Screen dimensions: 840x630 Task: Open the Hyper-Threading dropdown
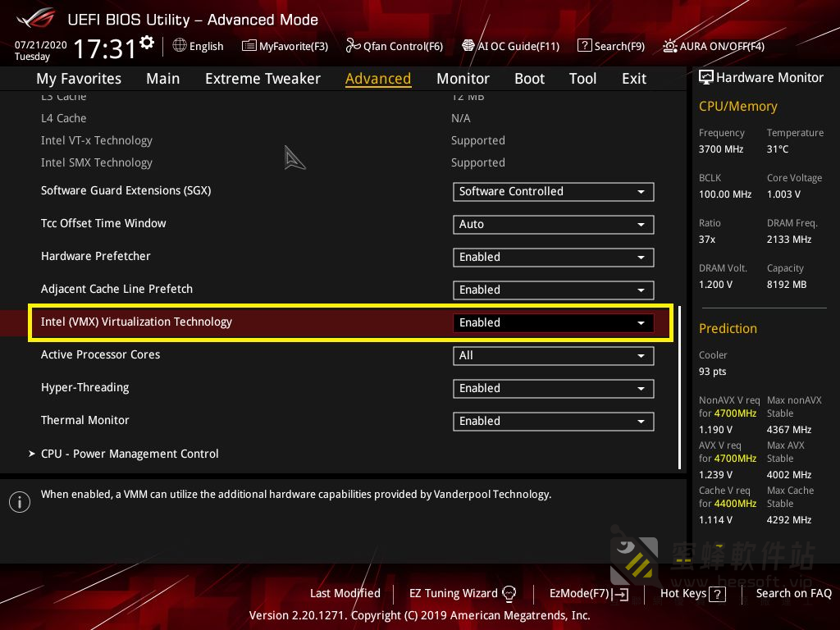pyautogui.click(x=554, y=388)
